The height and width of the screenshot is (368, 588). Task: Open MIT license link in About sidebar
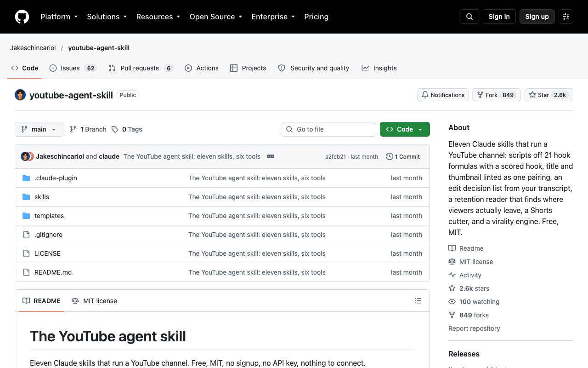tap(470, 262)
